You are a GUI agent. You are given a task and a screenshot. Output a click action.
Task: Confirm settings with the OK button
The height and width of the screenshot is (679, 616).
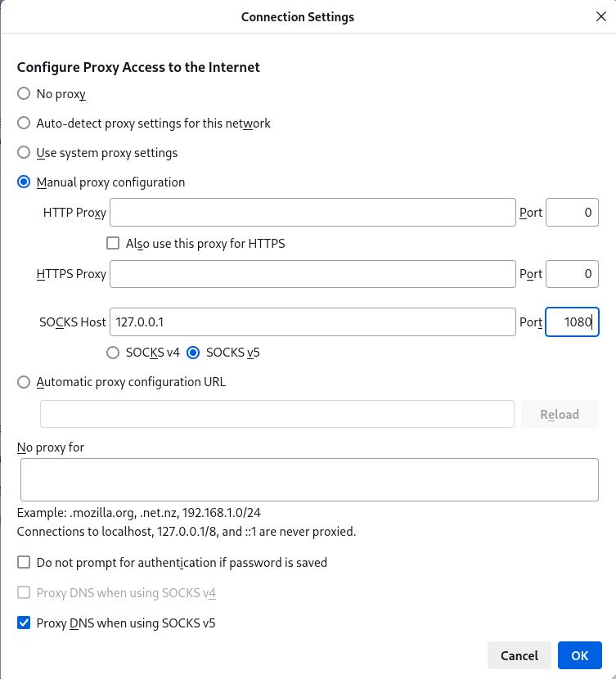tap(579, 655)
